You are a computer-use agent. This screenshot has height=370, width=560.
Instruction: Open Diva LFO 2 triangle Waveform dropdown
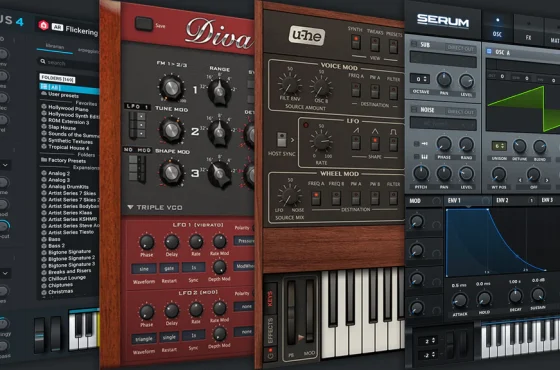tap(144, 339)
